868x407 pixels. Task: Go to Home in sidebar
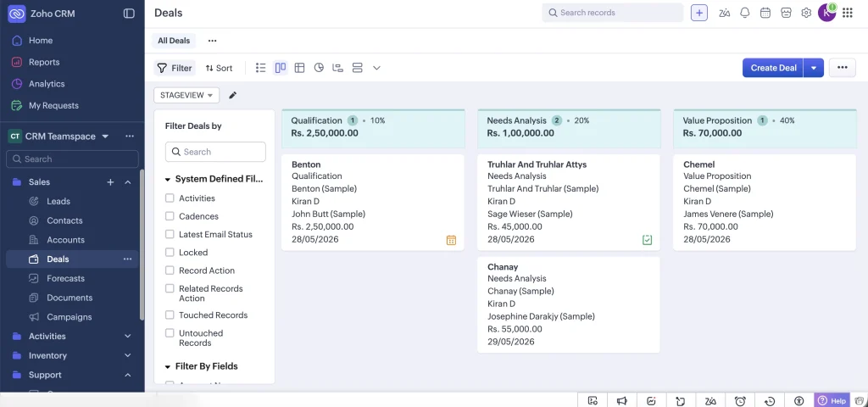point(41,41)
